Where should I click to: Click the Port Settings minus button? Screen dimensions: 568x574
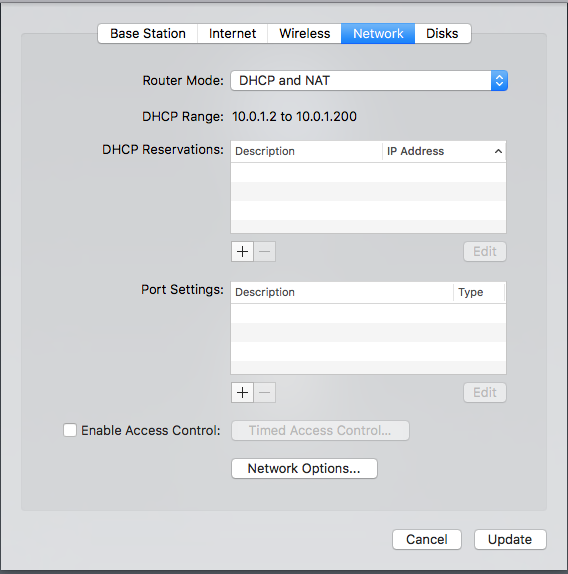265,392
